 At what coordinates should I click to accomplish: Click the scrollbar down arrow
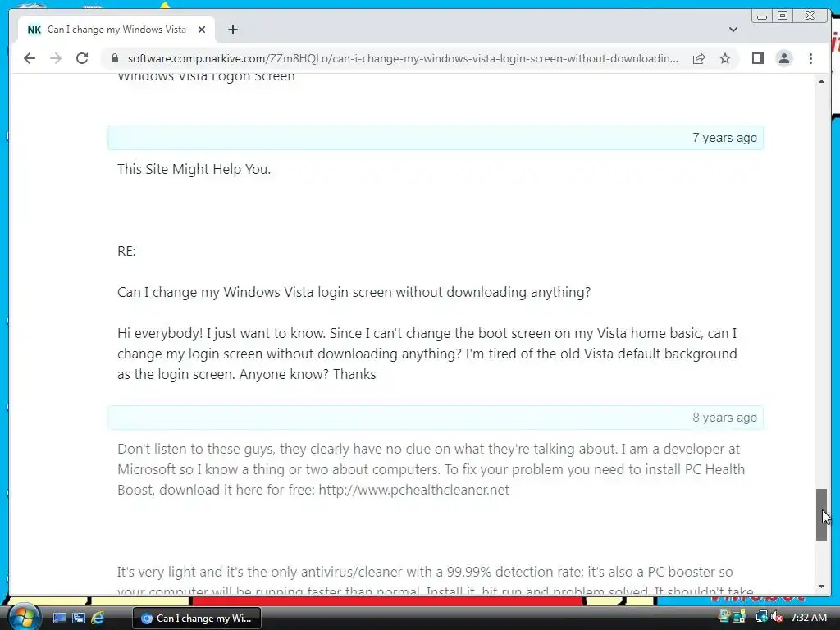(821, 587)
